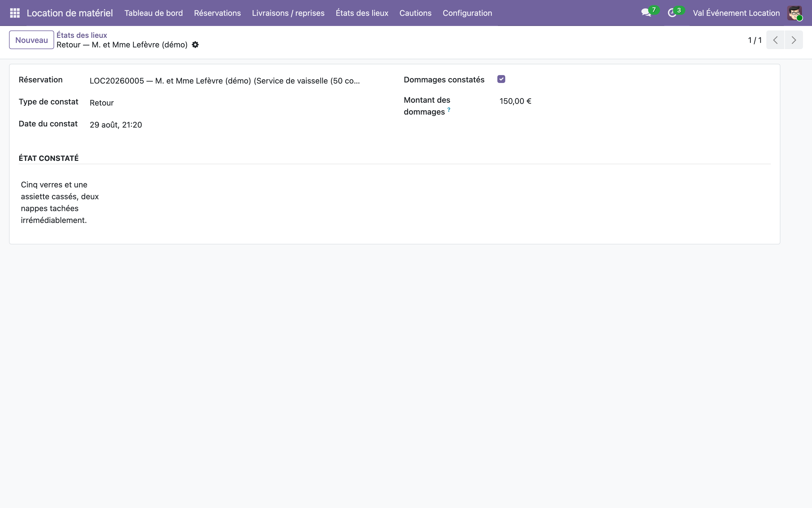Click the Type de constat label
812x508 pixels.
48,102
